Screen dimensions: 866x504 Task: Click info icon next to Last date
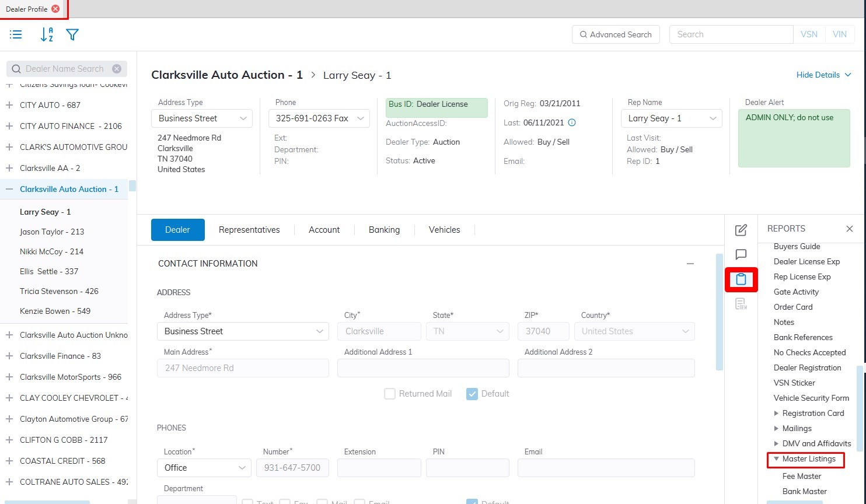(572, 123)
